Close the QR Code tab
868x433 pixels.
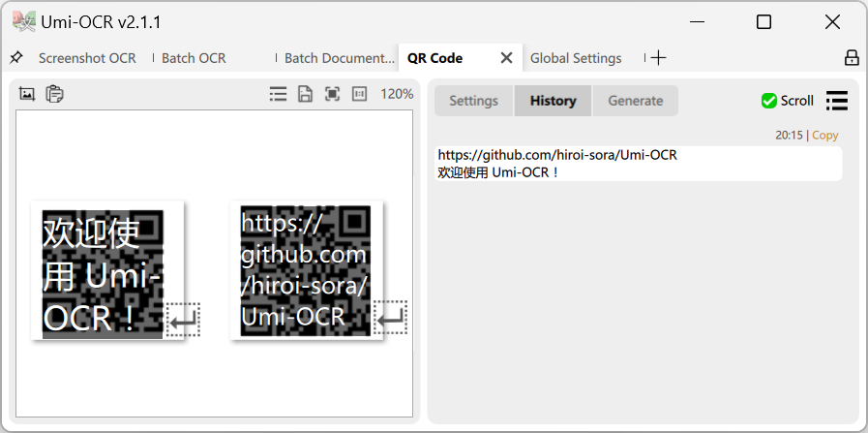tap(506, 58)
